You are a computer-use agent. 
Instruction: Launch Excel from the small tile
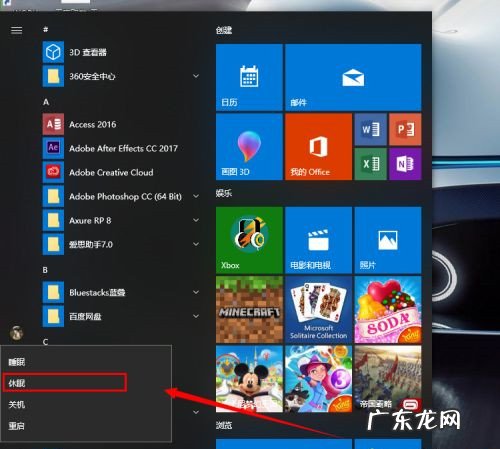point(371,164)
